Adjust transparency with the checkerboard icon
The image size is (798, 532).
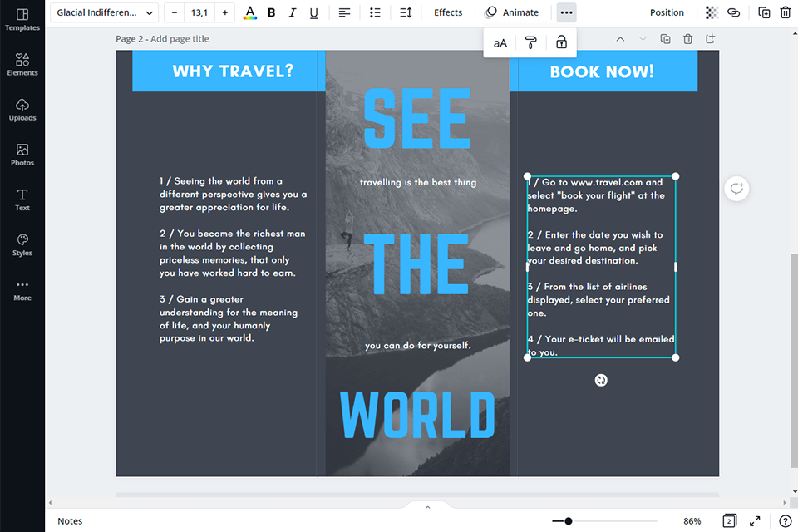(711, 12)
